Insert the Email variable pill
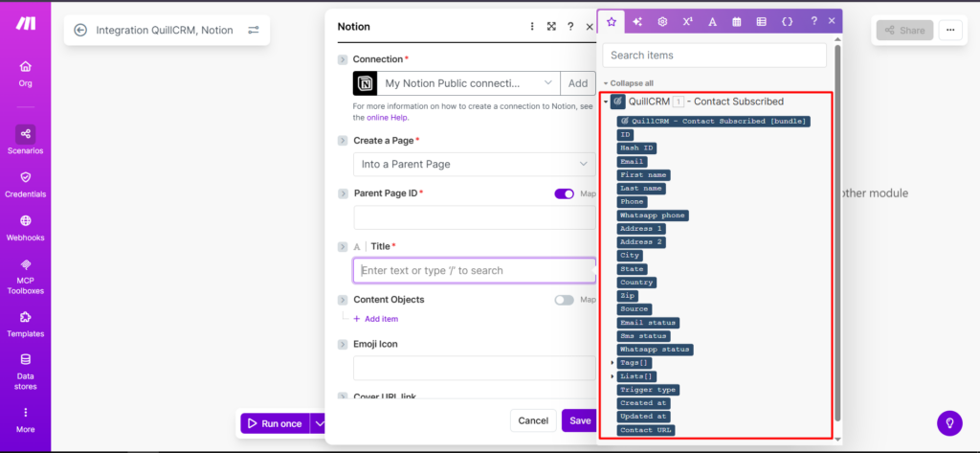The width and height of the screenshot is (980, 453). click(x=633, y=162)
